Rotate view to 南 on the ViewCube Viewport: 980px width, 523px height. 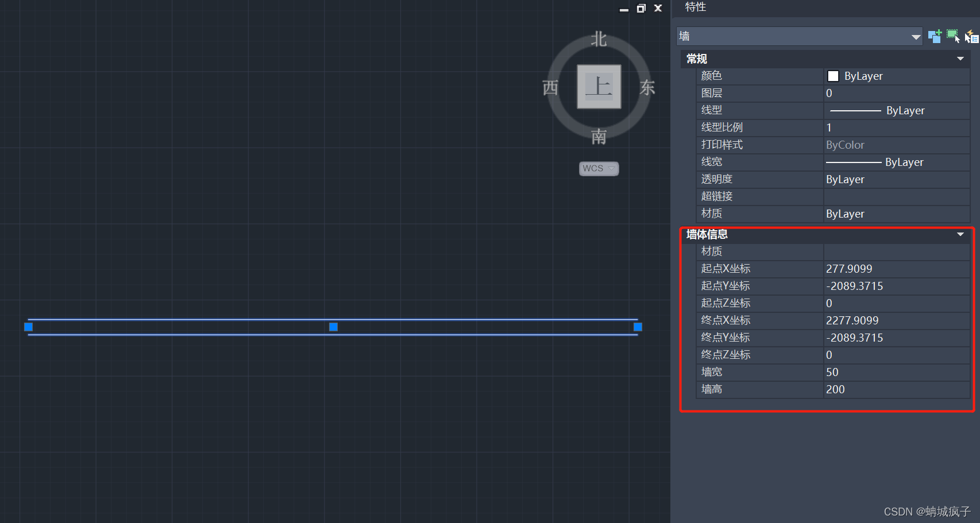(x=599, y=137)
